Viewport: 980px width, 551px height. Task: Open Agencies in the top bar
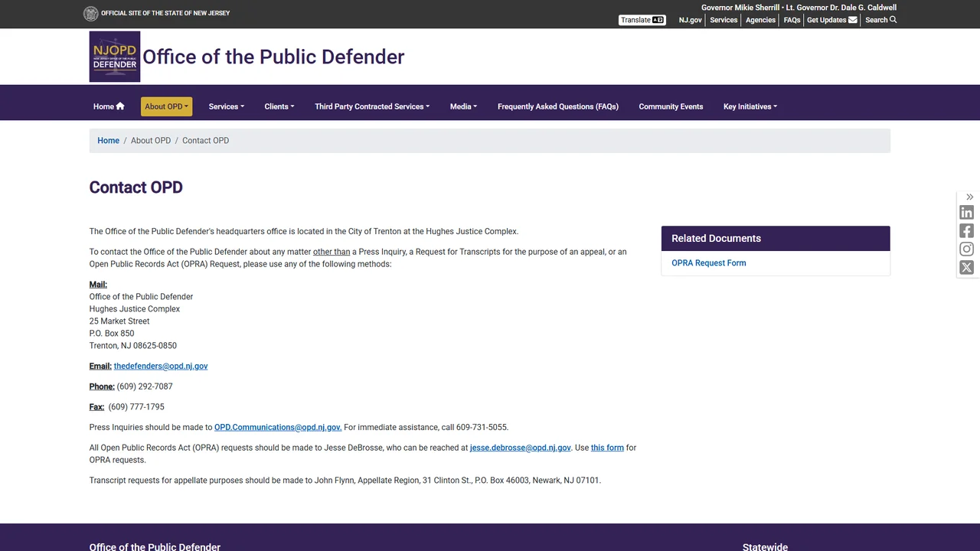[760, 20]
